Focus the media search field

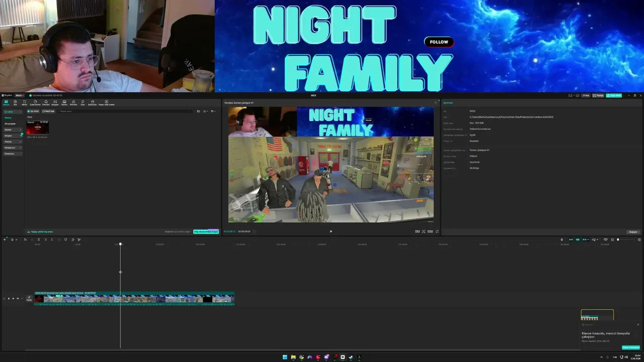pyautogui.click(x=125, y=111)
